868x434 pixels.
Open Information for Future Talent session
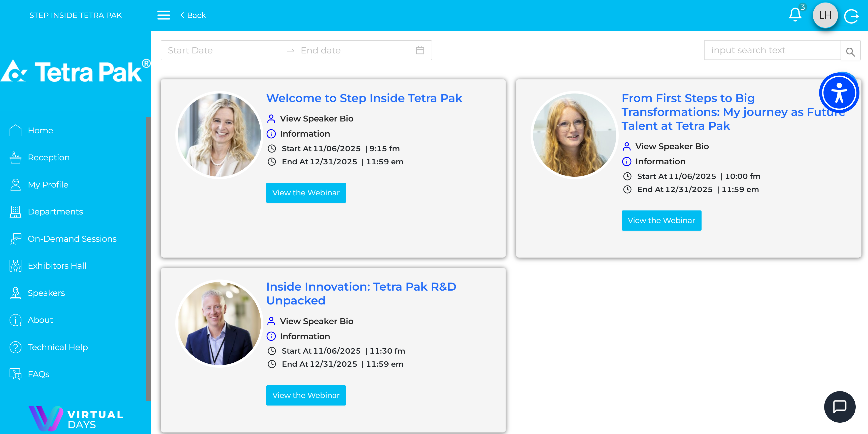click(660, 162)
